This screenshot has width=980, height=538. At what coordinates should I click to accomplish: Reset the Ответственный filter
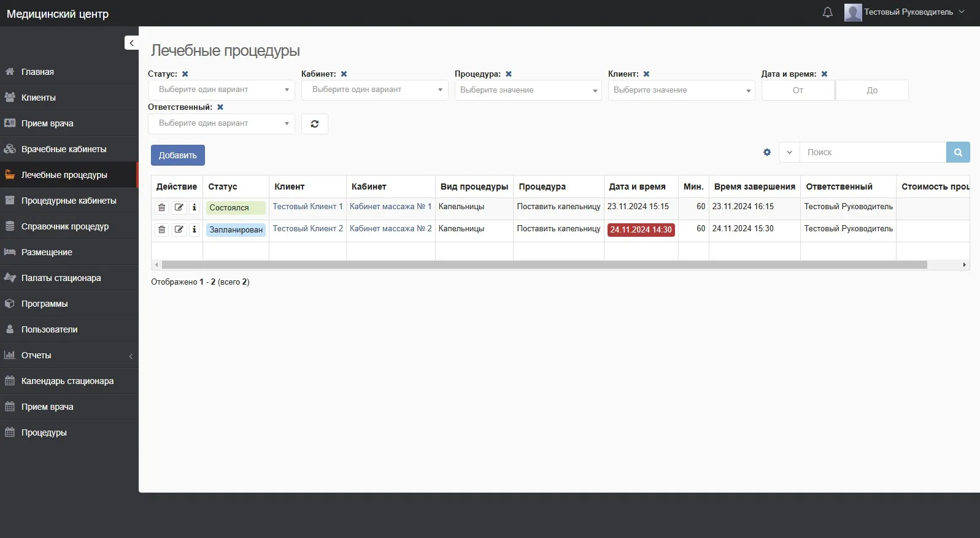220,107
